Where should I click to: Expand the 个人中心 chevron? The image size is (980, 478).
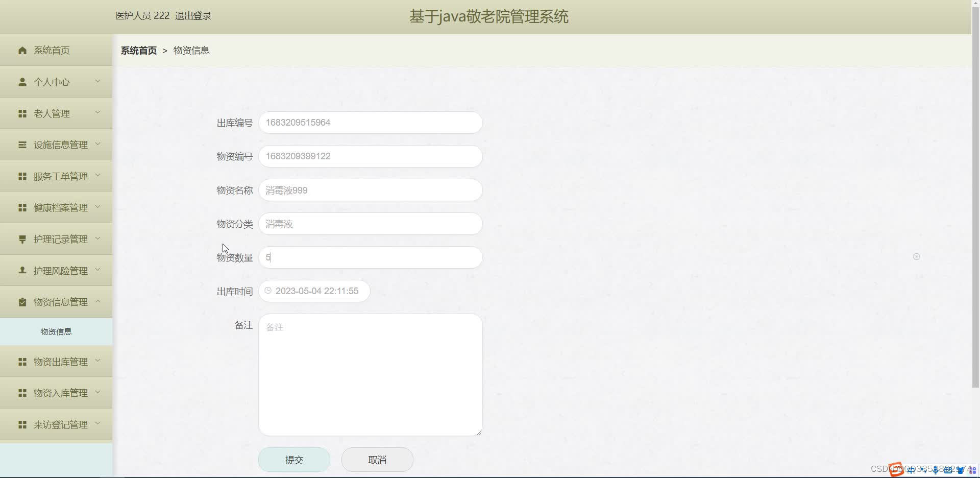(x=97, y=81)
